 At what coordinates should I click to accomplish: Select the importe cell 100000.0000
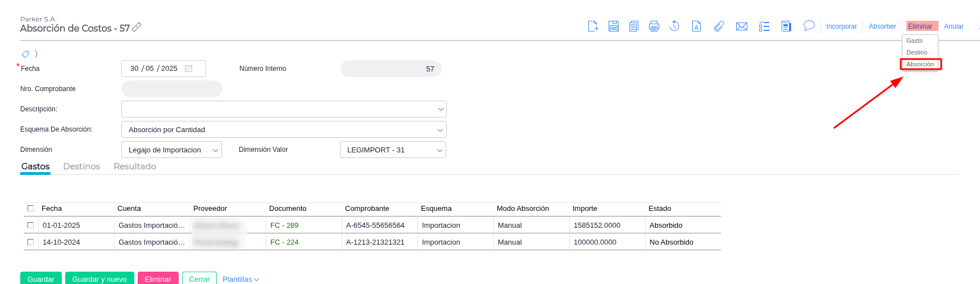coord(607,242)
